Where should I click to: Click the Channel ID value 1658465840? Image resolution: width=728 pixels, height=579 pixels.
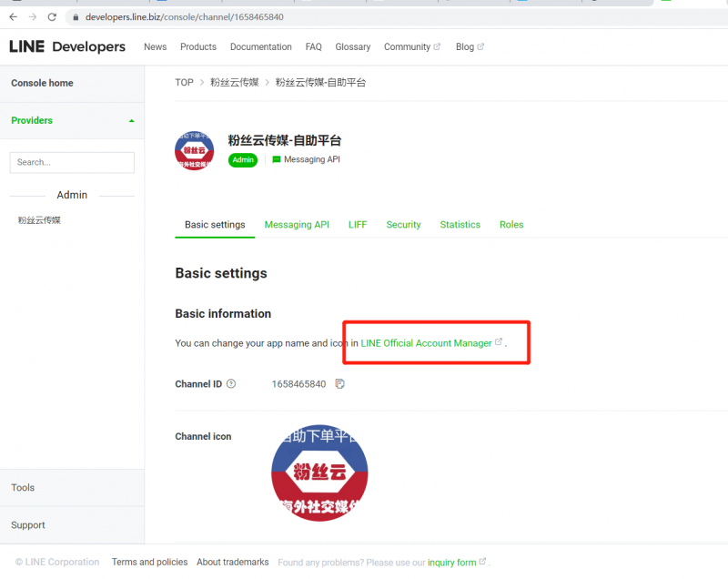[298, 384]
